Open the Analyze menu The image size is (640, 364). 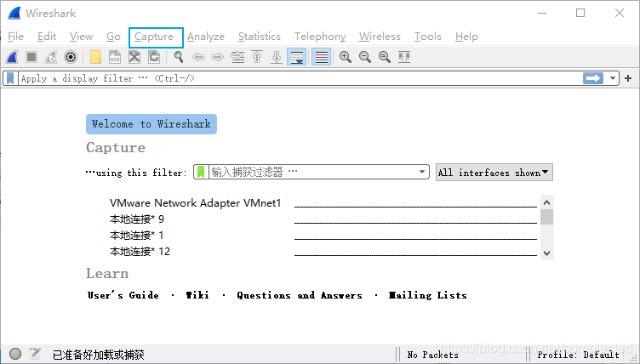tap(206, 37)
